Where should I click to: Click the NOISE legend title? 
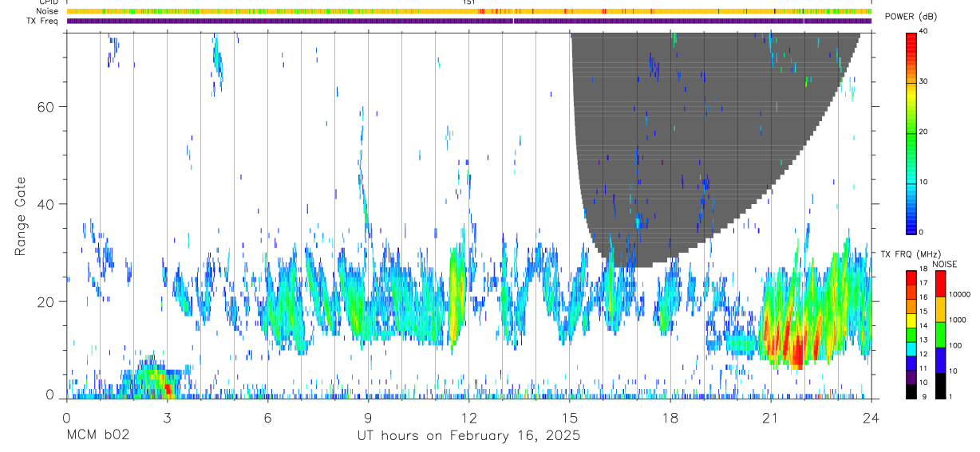click(x=944, y=264)
